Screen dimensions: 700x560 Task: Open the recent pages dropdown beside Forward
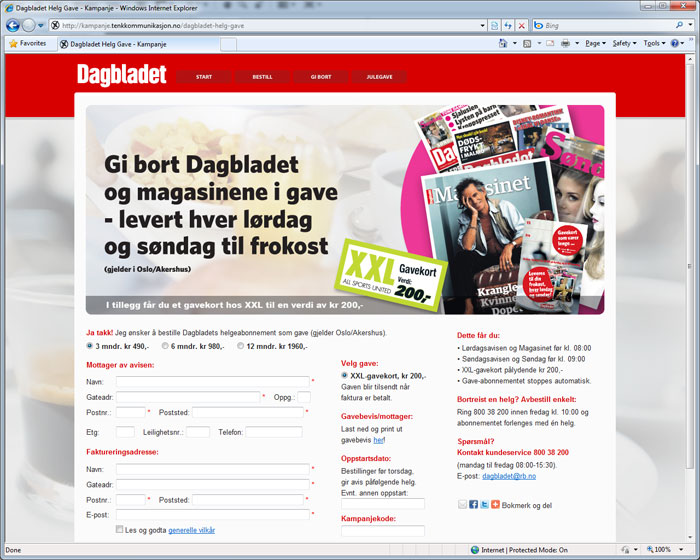[x=41, y=25]
